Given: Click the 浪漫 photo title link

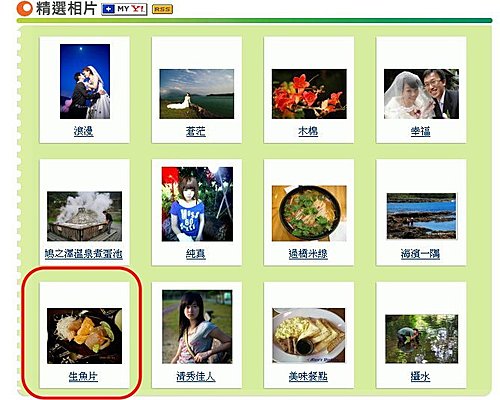Looking at the screenshot, I should [x=83, y=131].
